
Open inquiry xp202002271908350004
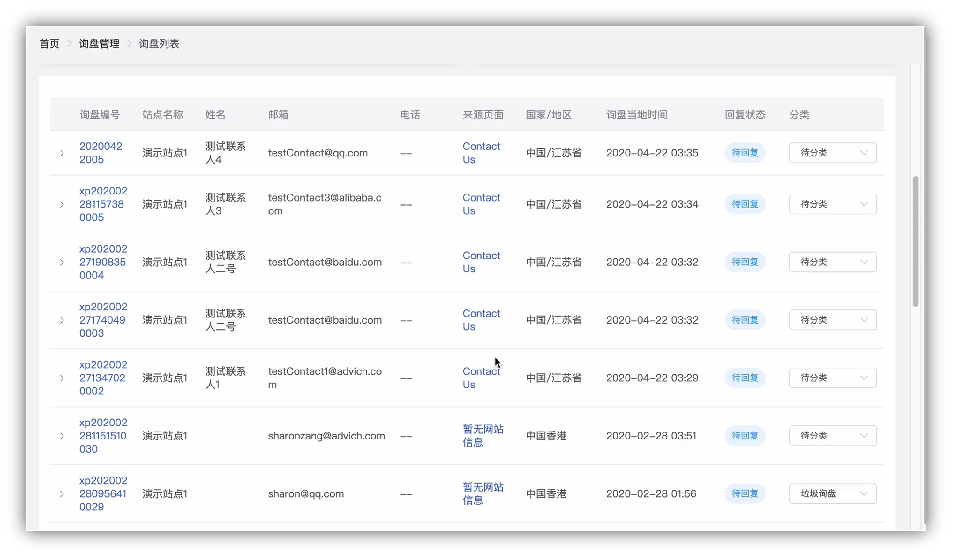pyautogui.click(x=103, y=262)
